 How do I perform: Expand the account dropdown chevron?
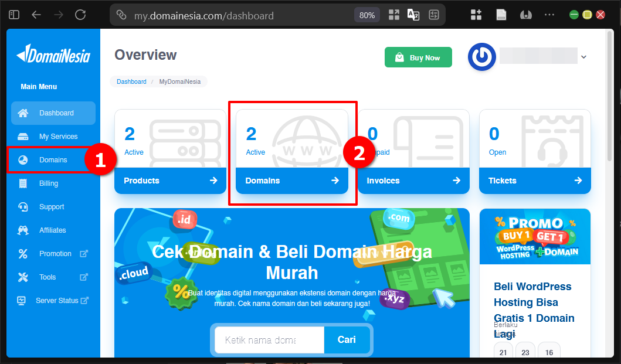pos(583,57)
